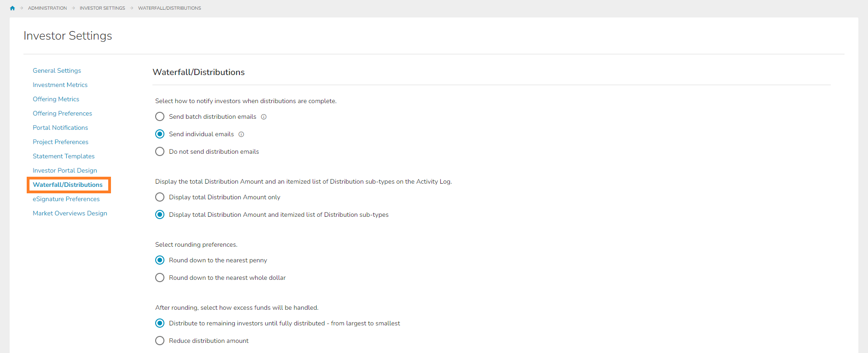This screenshot has width=868, height=353.
Task: Open Investor Portal Design settings
Action: click(x=65, y=171)
